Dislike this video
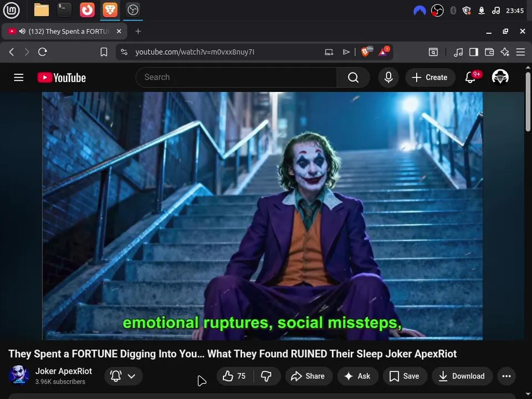 267,376
